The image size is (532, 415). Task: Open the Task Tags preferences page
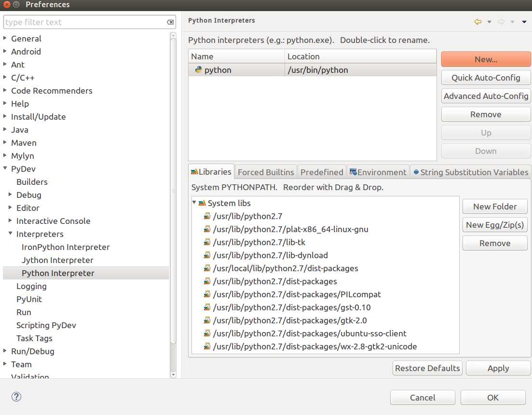pos(34,338)
